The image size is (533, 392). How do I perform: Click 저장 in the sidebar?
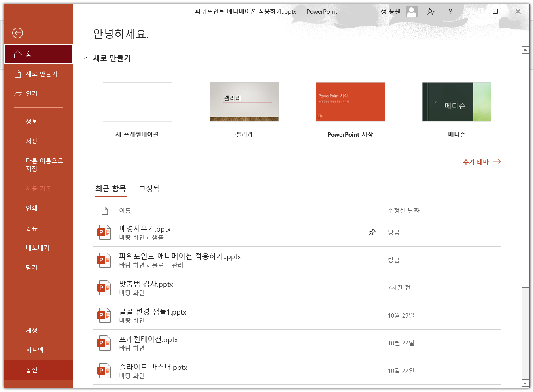38,141
